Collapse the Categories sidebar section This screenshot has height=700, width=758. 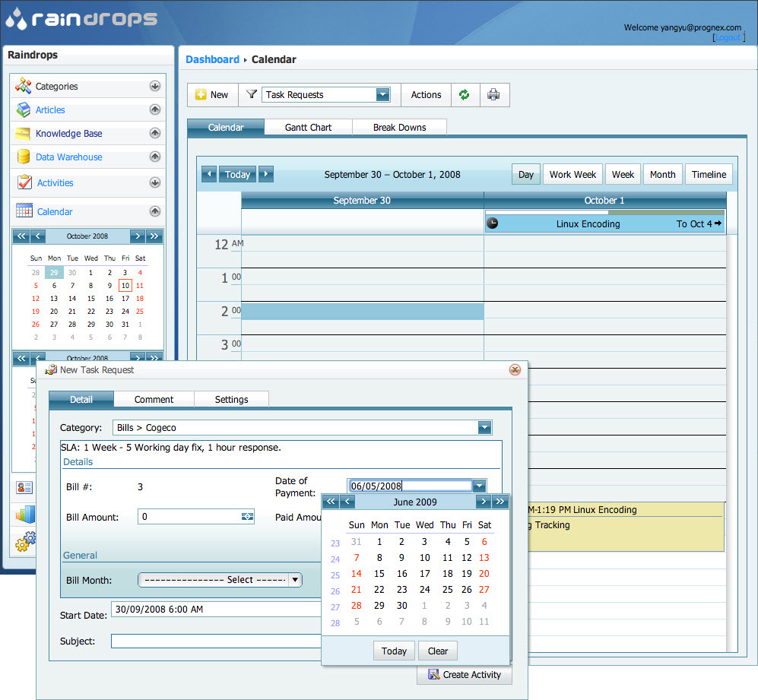coord(155,87)
